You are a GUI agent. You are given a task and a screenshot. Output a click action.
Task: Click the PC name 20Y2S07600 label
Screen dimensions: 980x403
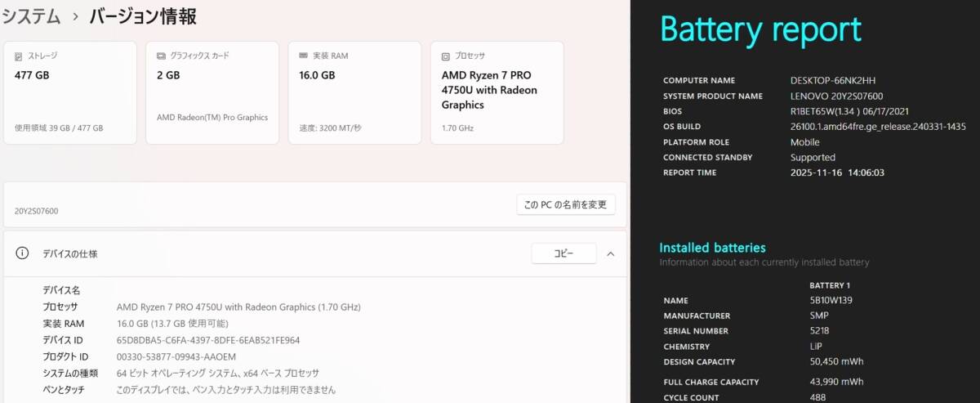[37, 211]
